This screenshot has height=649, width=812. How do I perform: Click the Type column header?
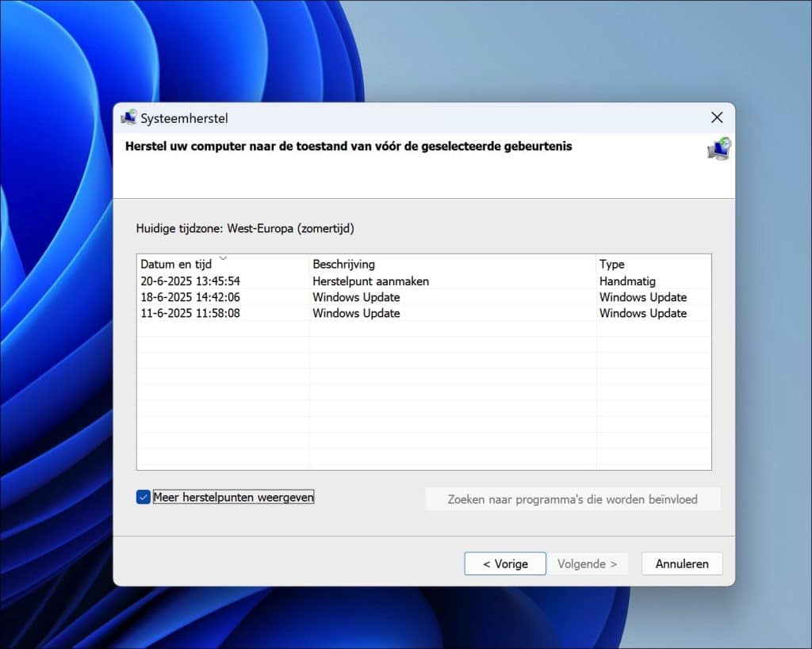[653, 264]
